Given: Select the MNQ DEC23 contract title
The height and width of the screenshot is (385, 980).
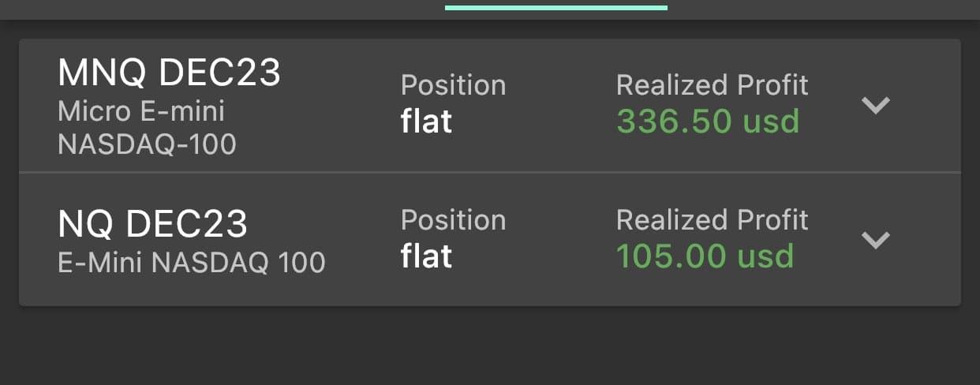Looking at the screenshot, I should (169, 74).
